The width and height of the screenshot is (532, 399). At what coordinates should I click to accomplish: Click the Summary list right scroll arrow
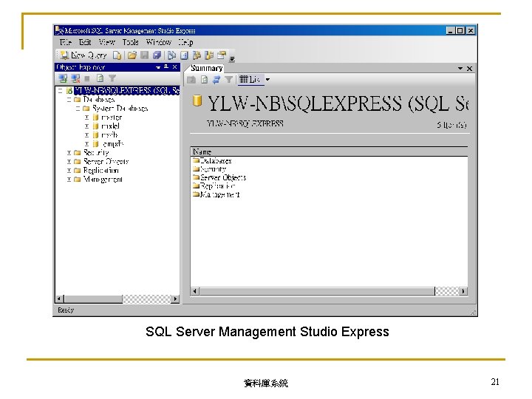[463, 291]
